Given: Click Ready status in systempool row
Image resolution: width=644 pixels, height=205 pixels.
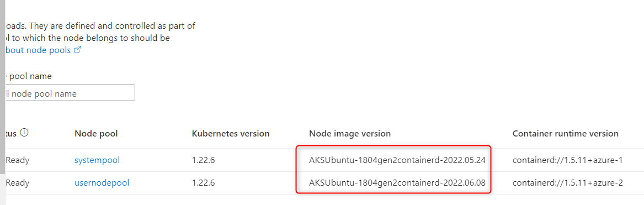Looking at the screenshot, I should 18,160.
